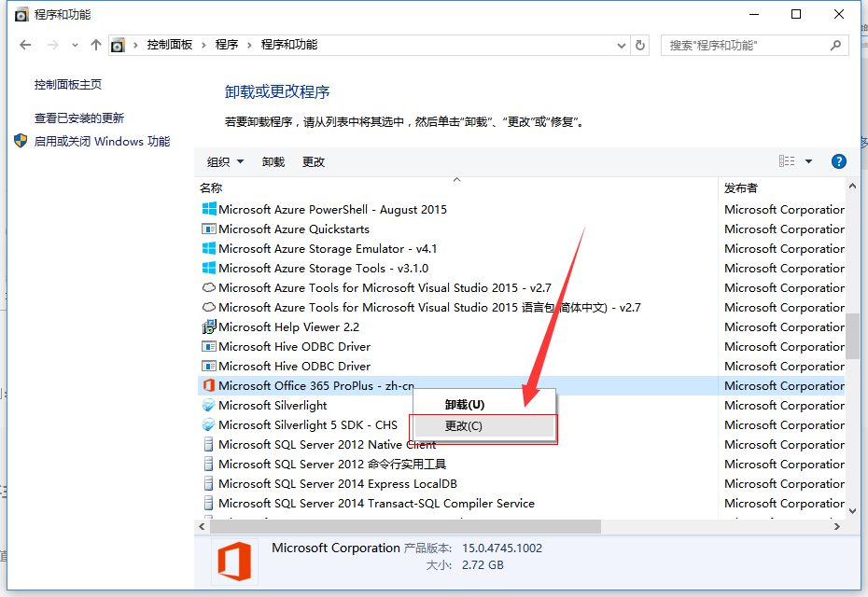Select Microsoft Help Viewer 2.2 text
This screenshot has height=597, width=868.
tap(289, 327)
